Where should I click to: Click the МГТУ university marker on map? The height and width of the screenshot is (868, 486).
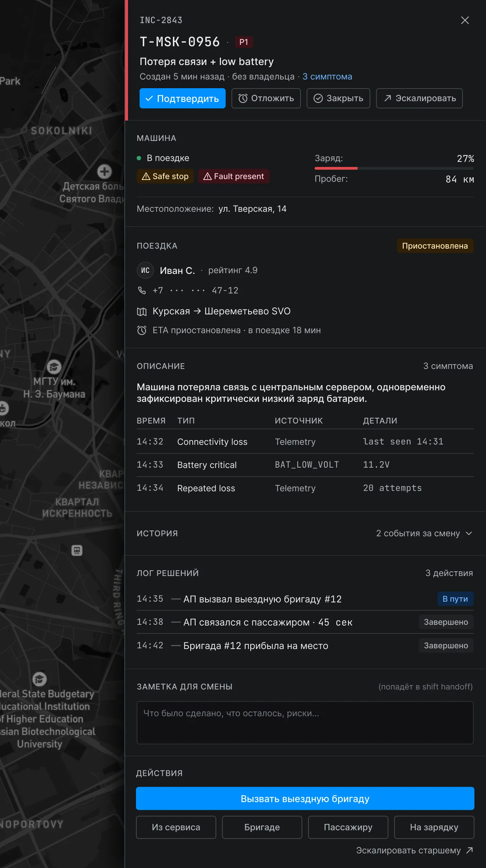(x=54, y=367)
